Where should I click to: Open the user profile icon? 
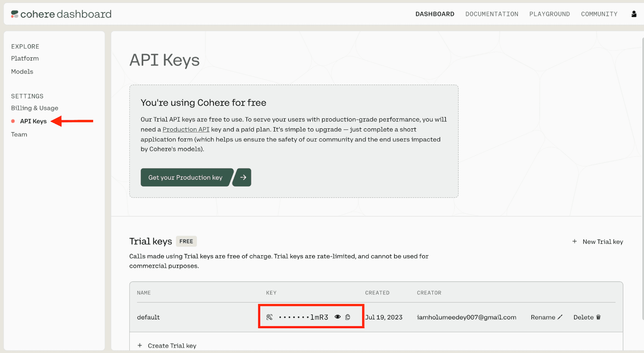tap(633, 14)
